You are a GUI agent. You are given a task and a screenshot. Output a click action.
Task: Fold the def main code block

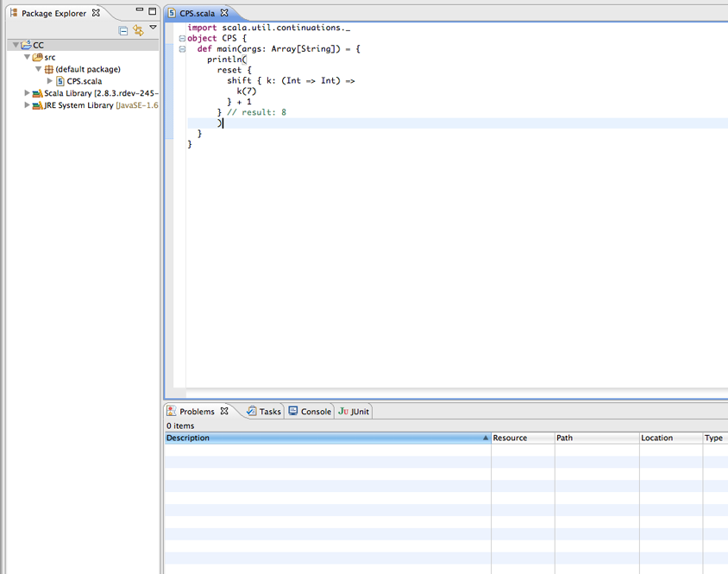tap(181, 49)
